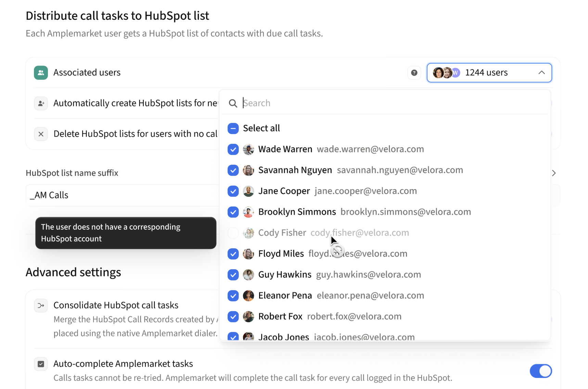Image resolution: width=588 pixels, height=389 pixels.
Task: Edit the HubSpot list name suffix field
Action: (122, 195)
